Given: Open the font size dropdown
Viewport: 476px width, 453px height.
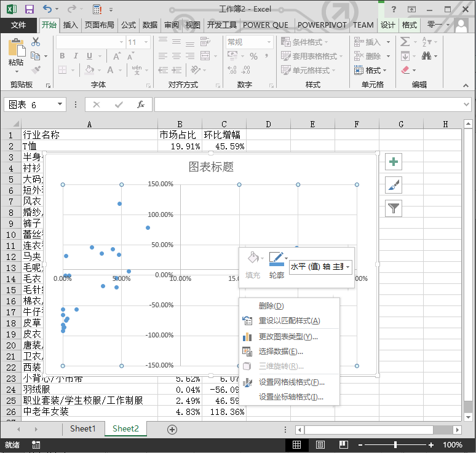Looking at the screenshot, I should [x=146, y=42].
